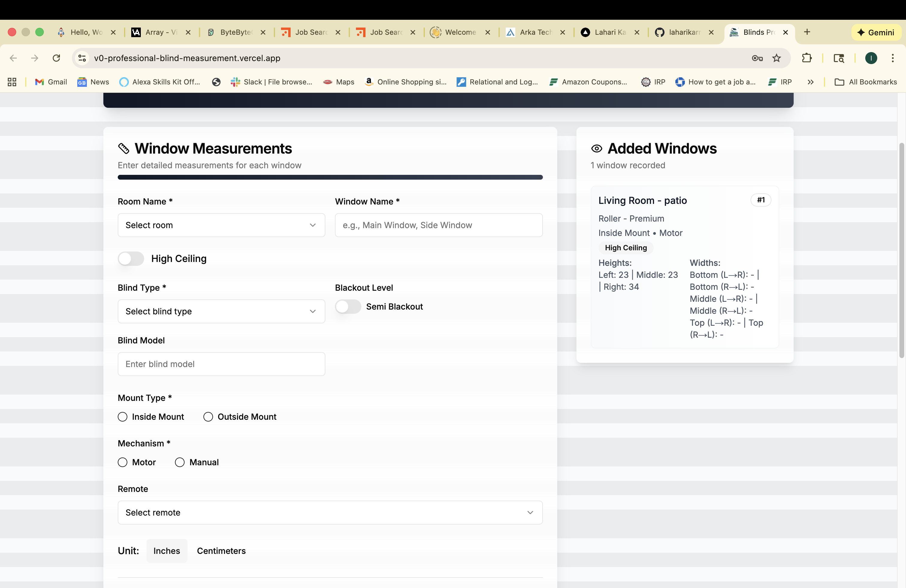Click the browser address bar URL
The width and height of the screenshot is (906, 588).
(187, 58)
